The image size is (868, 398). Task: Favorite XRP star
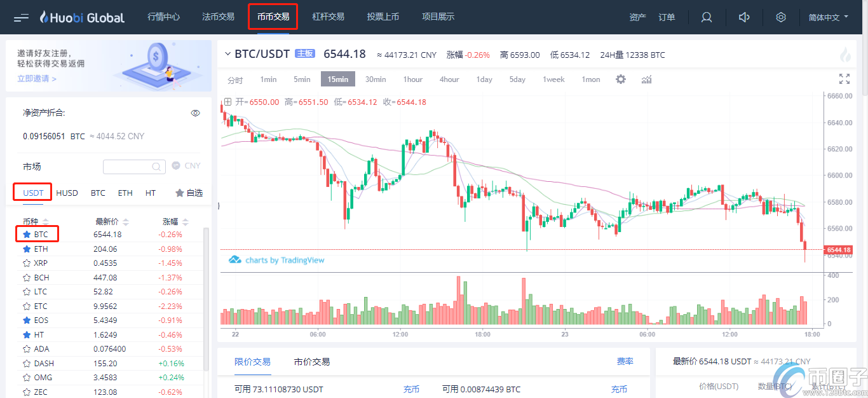pos(27,263)
